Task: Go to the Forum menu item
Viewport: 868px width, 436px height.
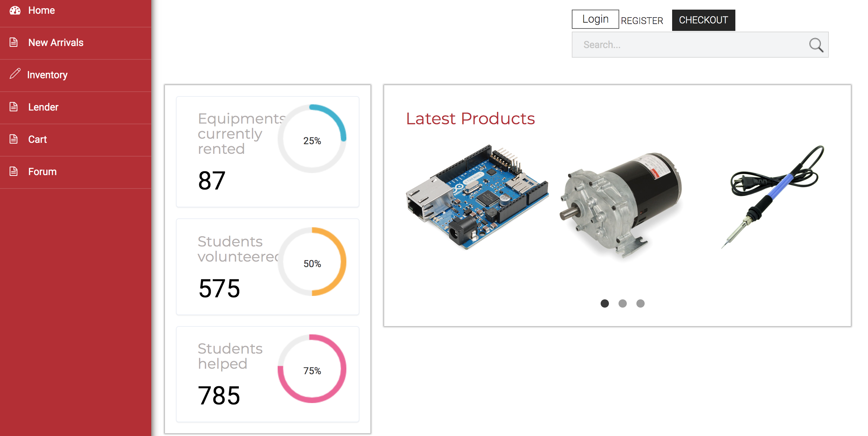Action: click(42, 172)
